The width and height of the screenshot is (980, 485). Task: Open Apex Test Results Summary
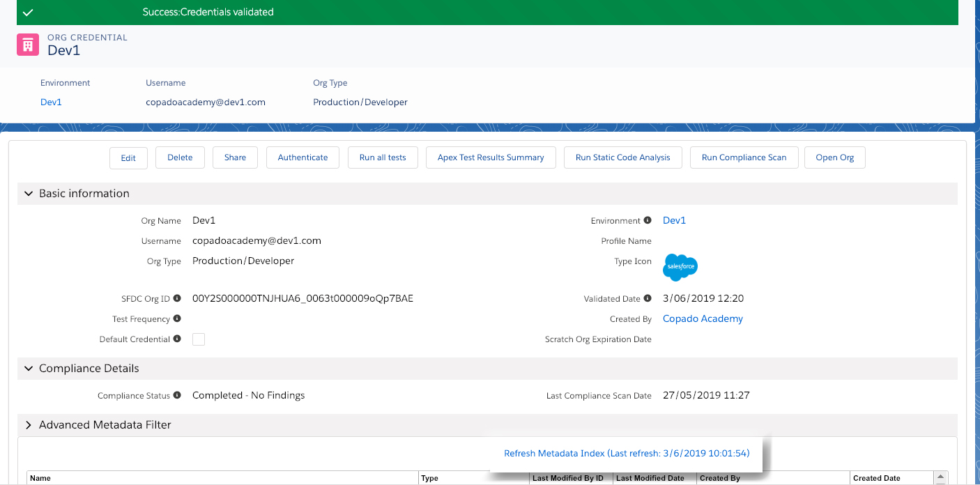[x=491, y=157]
